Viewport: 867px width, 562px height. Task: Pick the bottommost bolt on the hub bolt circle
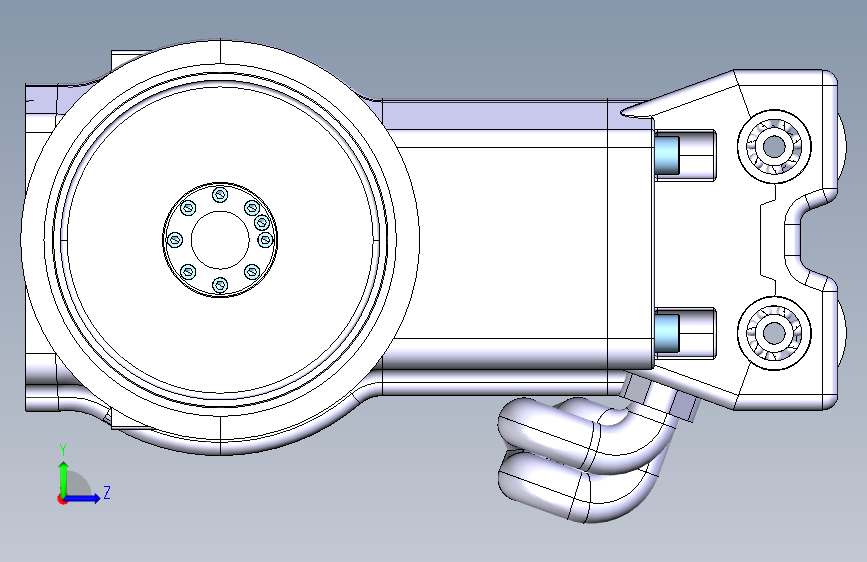tap(220, 285)
